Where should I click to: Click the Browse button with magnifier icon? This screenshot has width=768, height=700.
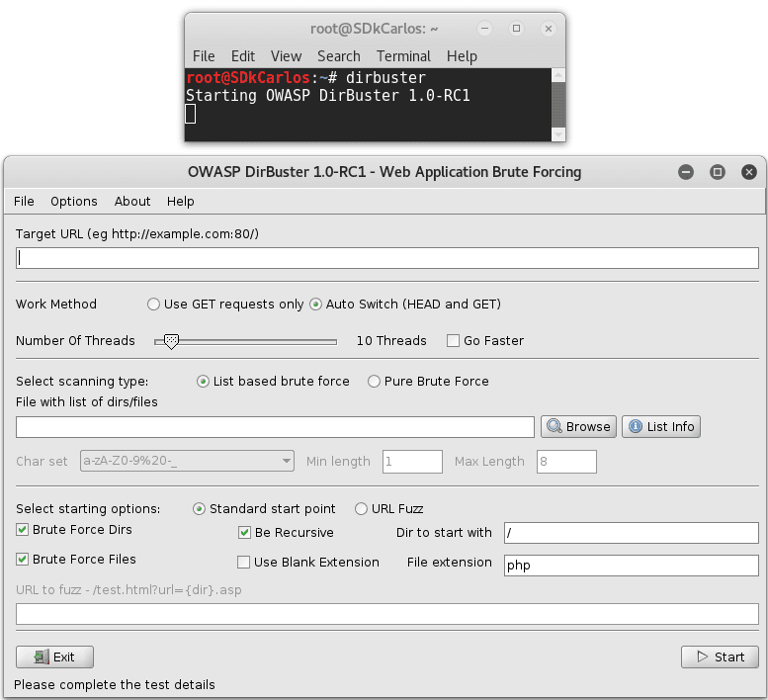pos(578,426)
